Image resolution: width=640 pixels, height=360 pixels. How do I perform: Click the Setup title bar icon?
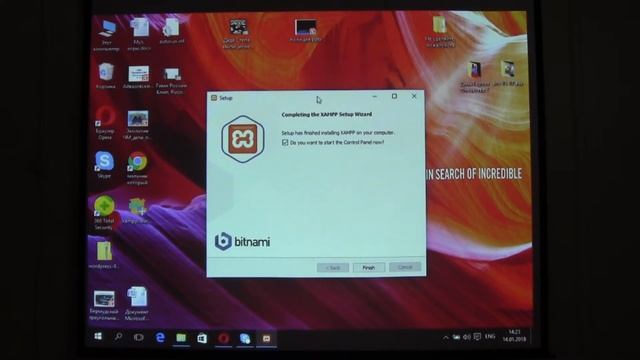point(214,98)
